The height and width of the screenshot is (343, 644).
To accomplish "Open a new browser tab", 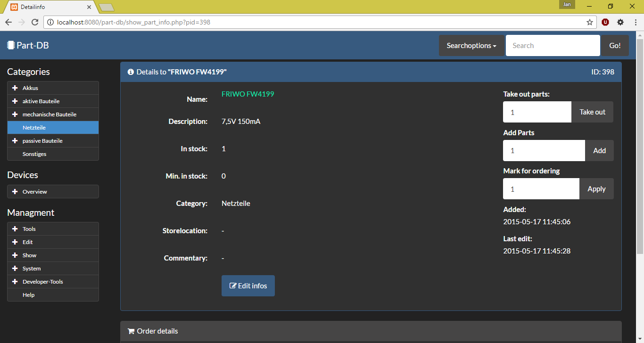I will tap(107, 7).
